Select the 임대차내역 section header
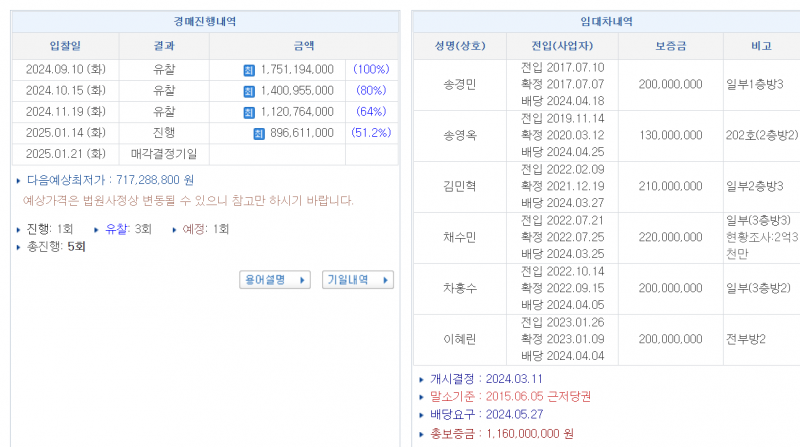Viewport: 800px width, 447px height. pos(605,21)
